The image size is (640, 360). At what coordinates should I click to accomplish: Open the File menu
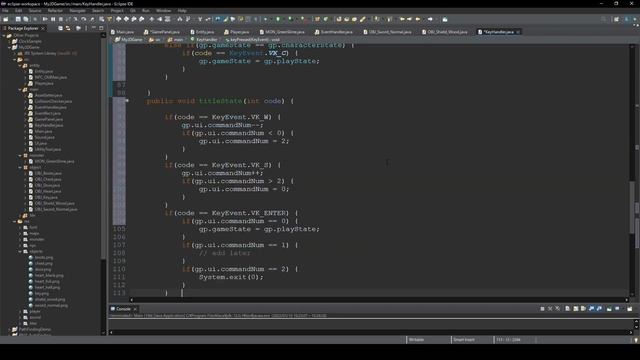point(5,11)
